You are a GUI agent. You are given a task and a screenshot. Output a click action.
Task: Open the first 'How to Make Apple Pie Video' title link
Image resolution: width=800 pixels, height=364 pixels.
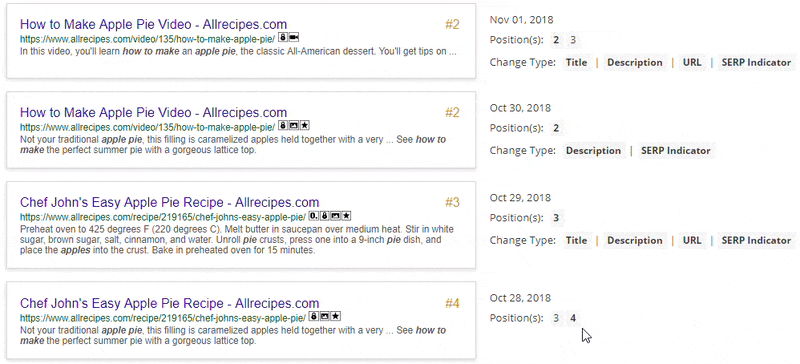tap(154, 25)
